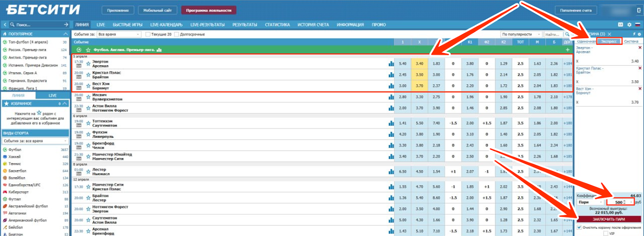Tick the Долгосрочные checkbox
The image size is (644, 236).
(x=176, y=34)
